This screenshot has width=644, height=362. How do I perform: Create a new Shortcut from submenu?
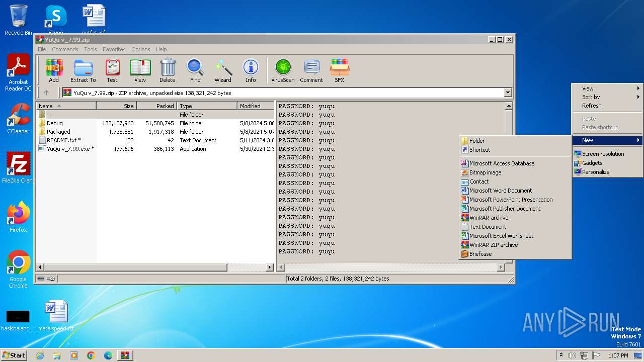click(x=515, y=150)
